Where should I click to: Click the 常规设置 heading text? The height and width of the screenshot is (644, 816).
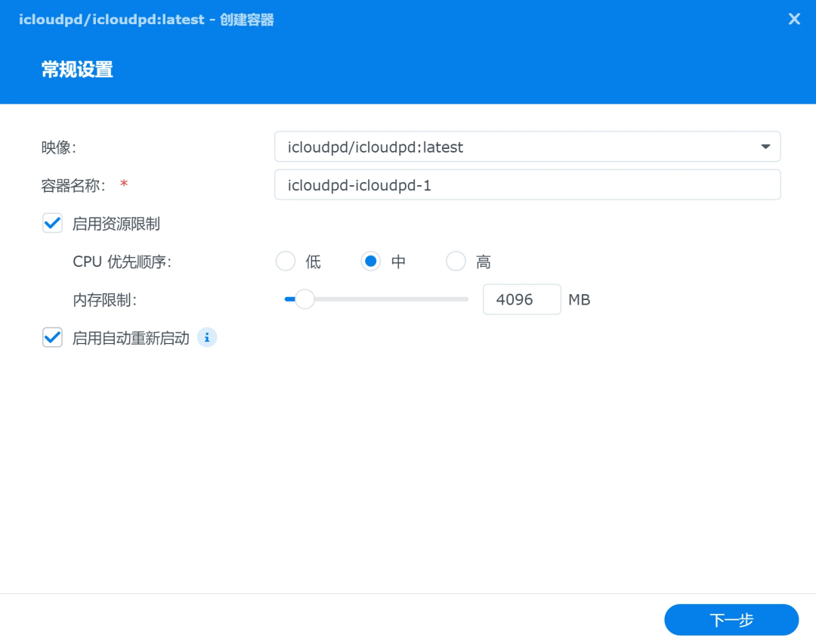click(x=77, y=70)
